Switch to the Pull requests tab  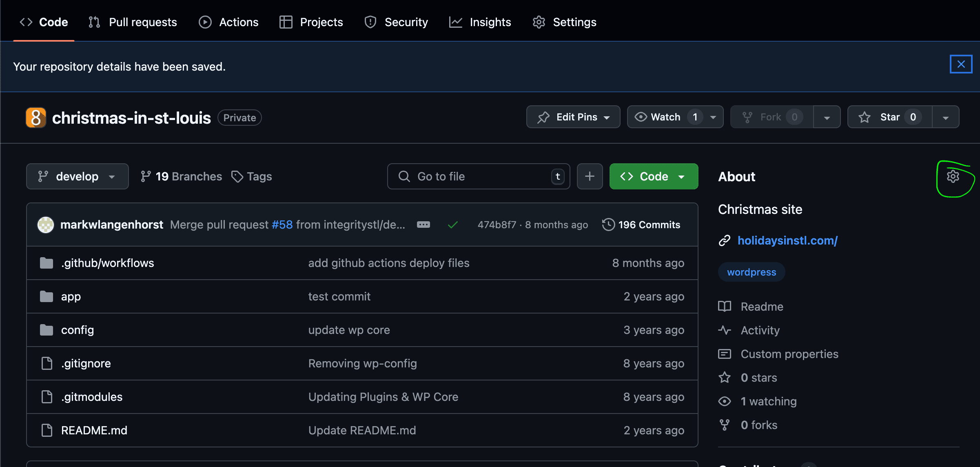132,22
